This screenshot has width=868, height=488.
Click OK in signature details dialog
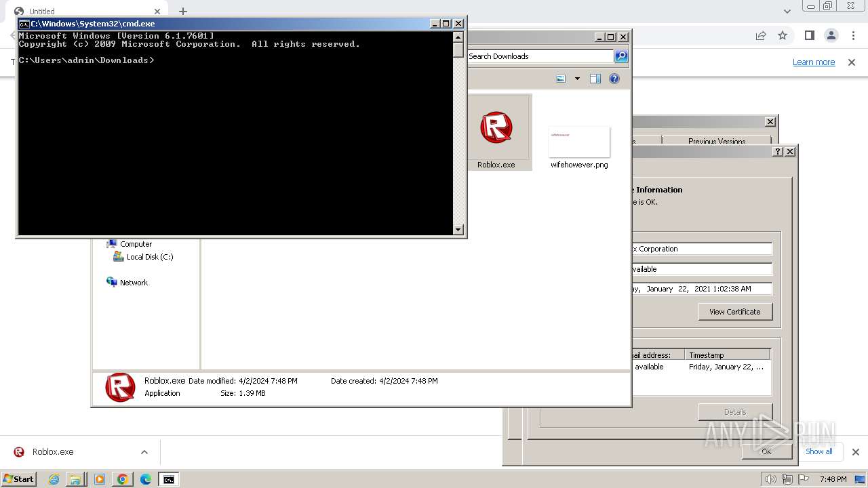click(766, 451)
